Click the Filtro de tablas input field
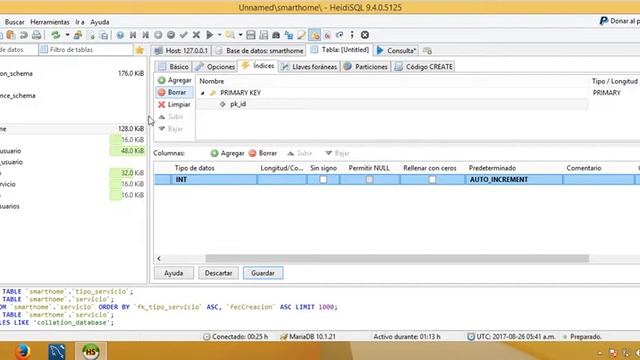 click(x=87, y=50)
